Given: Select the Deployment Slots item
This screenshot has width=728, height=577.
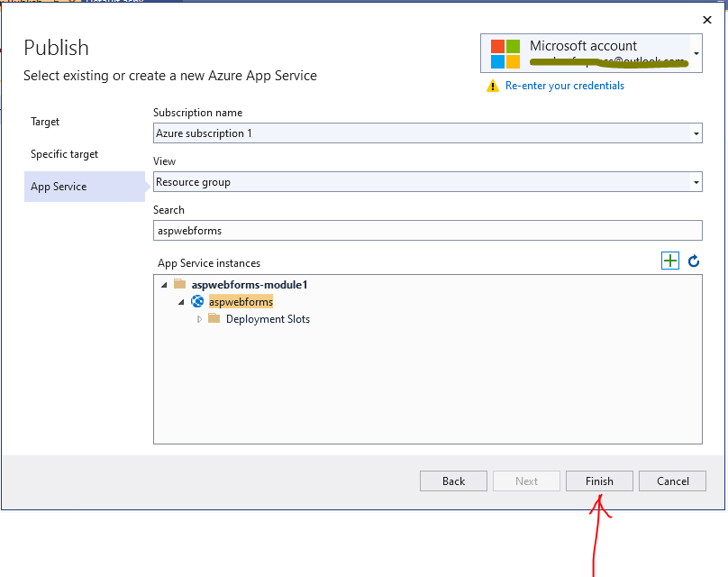Looking at the screenshot, I should tap(268, 318).
